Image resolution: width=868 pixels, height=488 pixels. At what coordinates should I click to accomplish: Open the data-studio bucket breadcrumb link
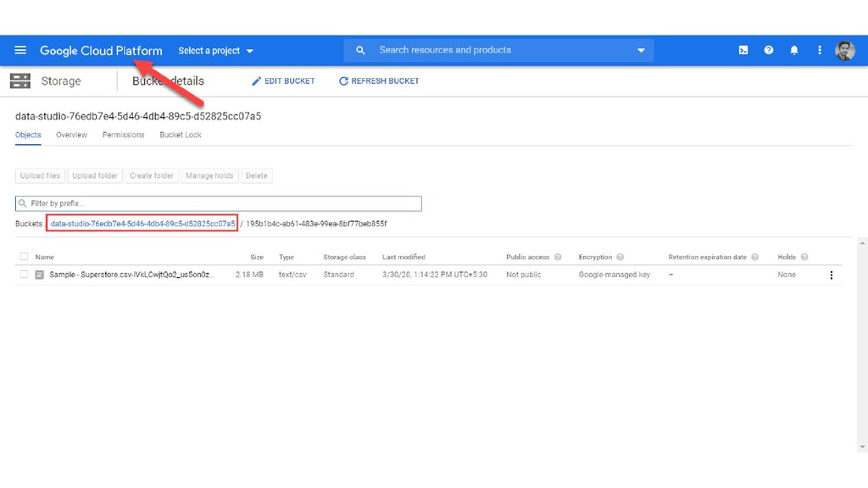point(142,224)
